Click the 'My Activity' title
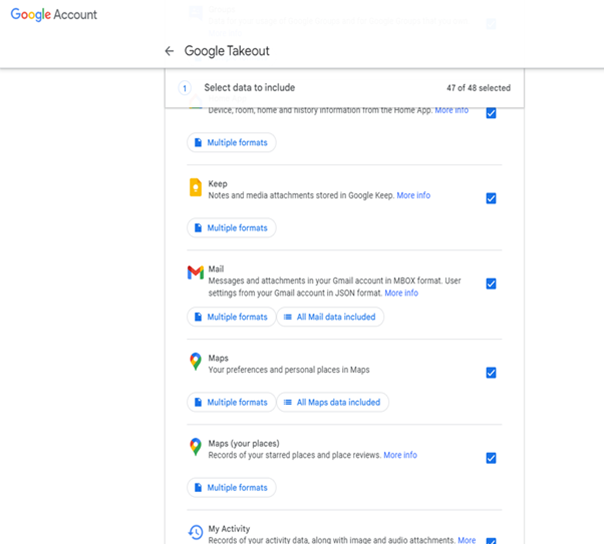This screenshot has height=544, width=604. [229, 529]
